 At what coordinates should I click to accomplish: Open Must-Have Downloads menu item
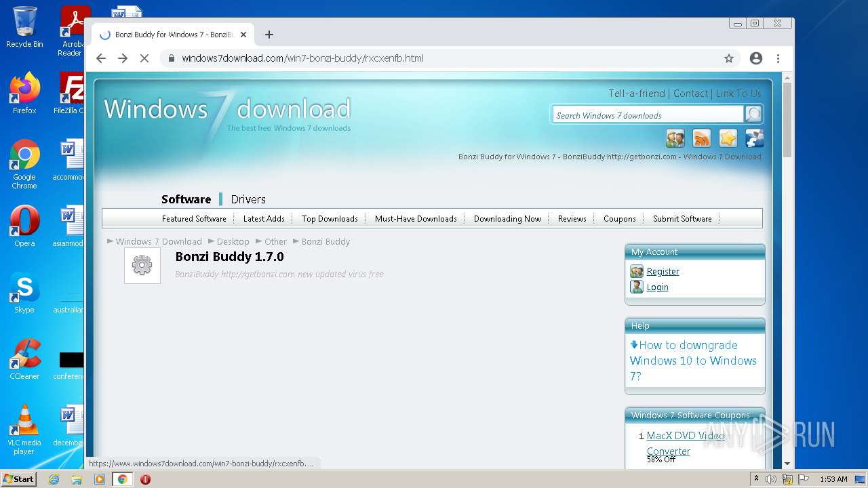[x=416, y=218]
